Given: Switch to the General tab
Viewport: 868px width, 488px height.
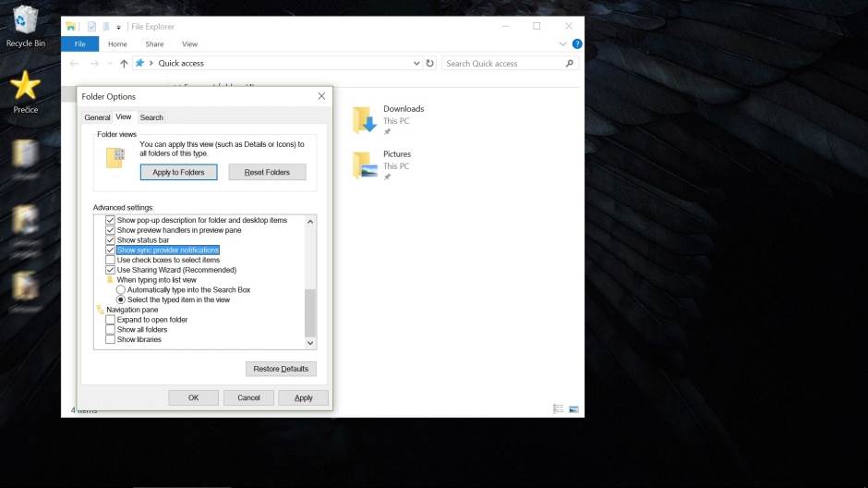Looking at the screenshot, I should point(97,117).
